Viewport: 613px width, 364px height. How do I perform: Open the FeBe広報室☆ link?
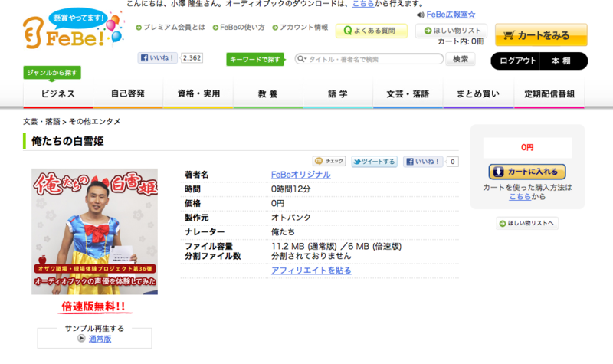click(451, 15)
